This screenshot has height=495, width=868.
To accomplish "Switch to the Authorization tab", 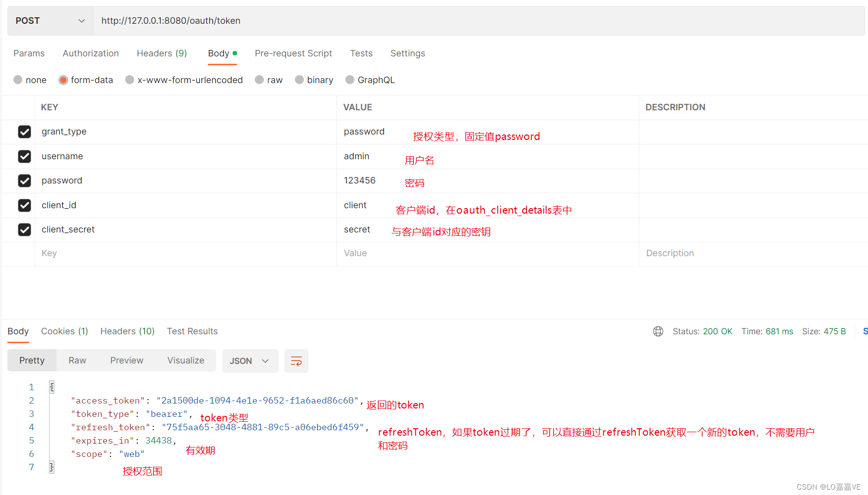I will point(91,53).
